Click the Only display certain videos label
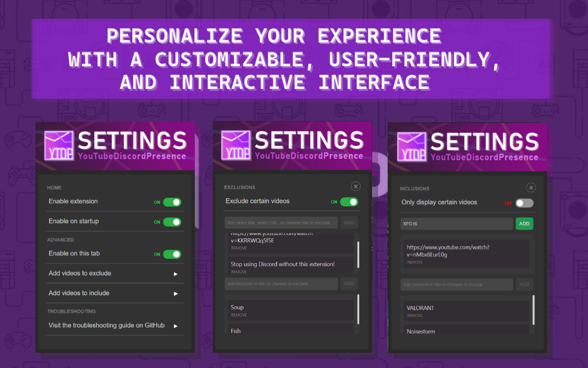This screenshot has height=368, width=588. [439, 202]
